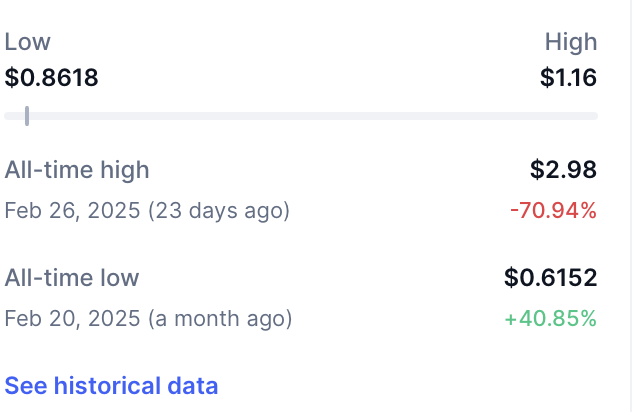This screenshot has height=412, width=636.
Task: Click the red -70.94% change value
Action: (552, 211)
